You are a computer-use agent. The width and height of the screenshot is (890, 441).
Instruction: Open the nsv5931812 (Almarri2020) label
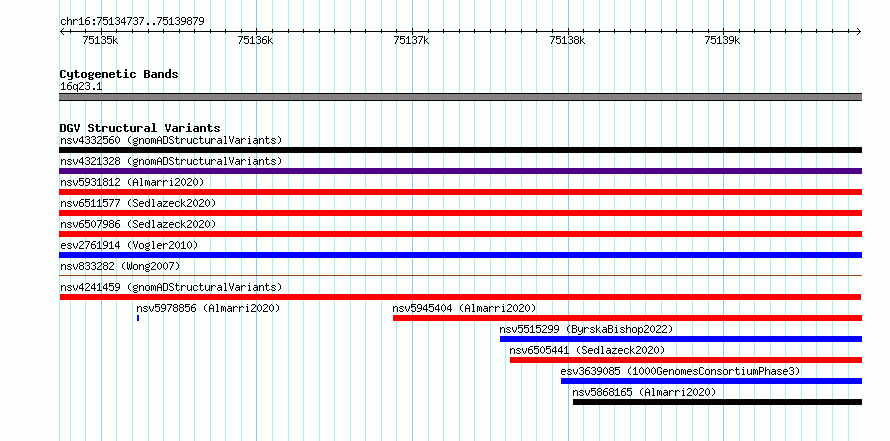(x=132, y=182)
